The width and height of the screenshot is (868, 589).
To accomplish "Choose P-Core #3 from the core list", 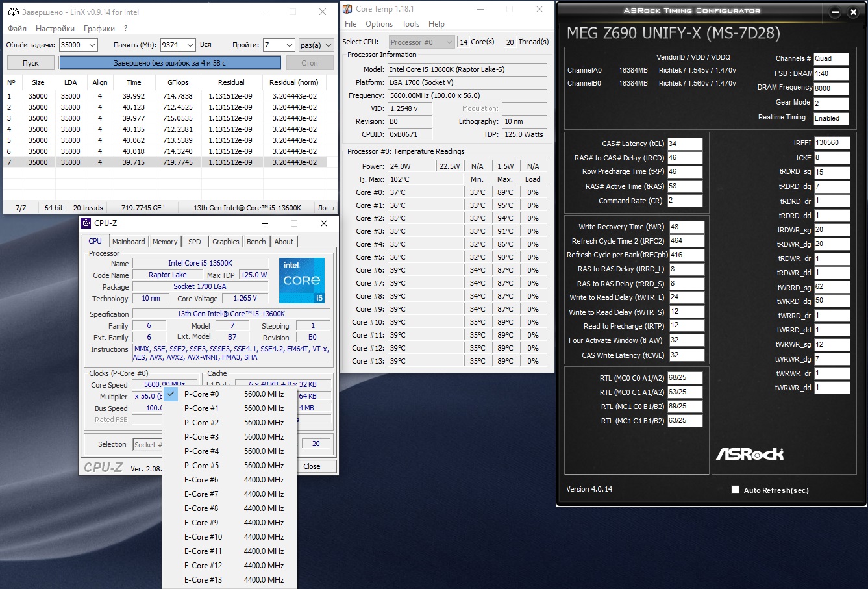I will (230, 437).
